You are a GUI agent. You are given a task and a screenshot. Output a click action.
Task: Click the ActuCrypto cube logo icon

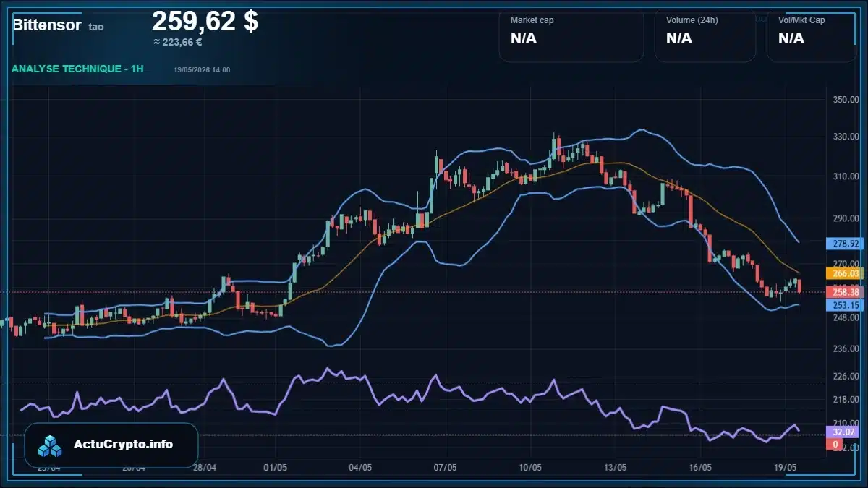coord(51,445)
